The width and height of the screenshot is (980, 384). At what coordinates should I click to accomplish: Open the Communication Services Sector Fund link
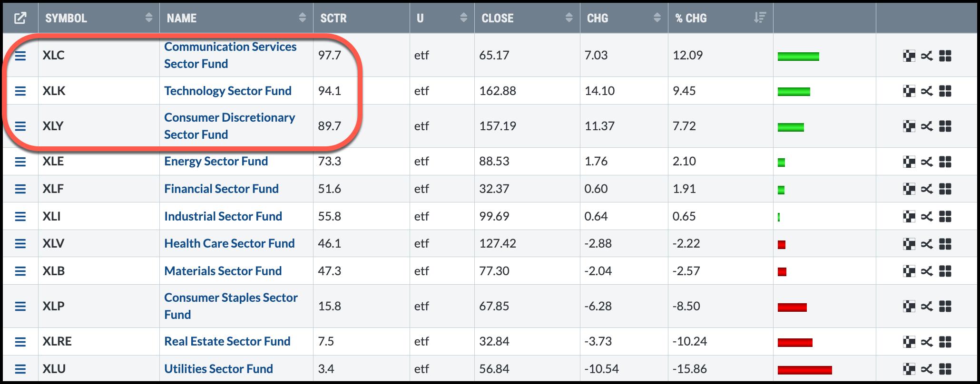click(230, 55)
